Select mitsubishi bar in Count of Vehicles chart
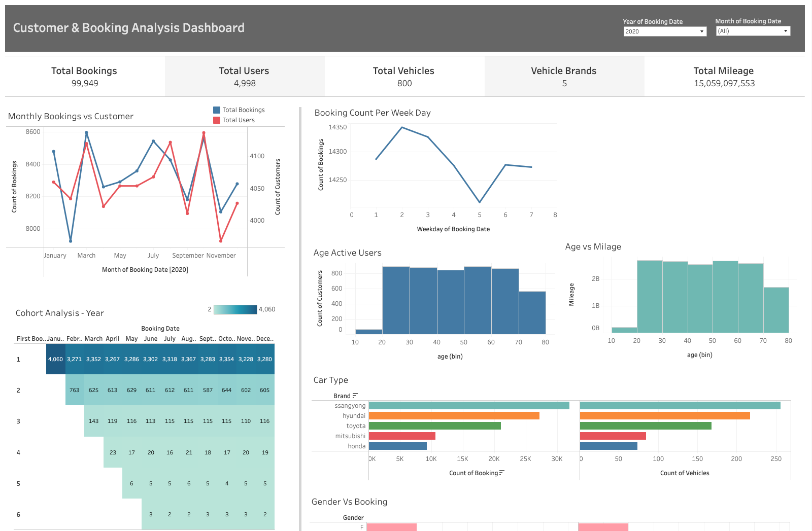Image resolution: width=812 pixels, height=531 pixels. point(613,436)
